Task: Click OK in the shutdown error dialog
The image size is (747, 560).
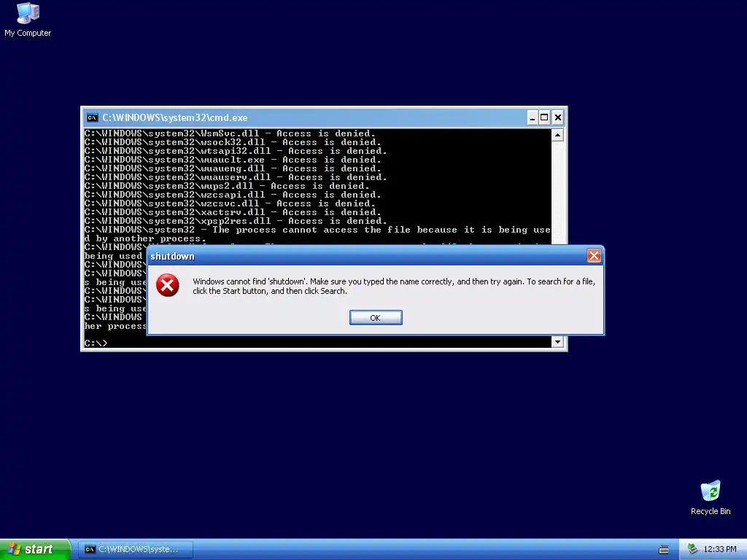Action: [376, 318]
